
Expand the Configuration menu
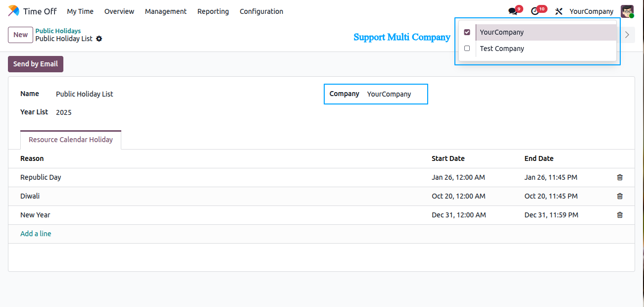(x=261, y=11)
